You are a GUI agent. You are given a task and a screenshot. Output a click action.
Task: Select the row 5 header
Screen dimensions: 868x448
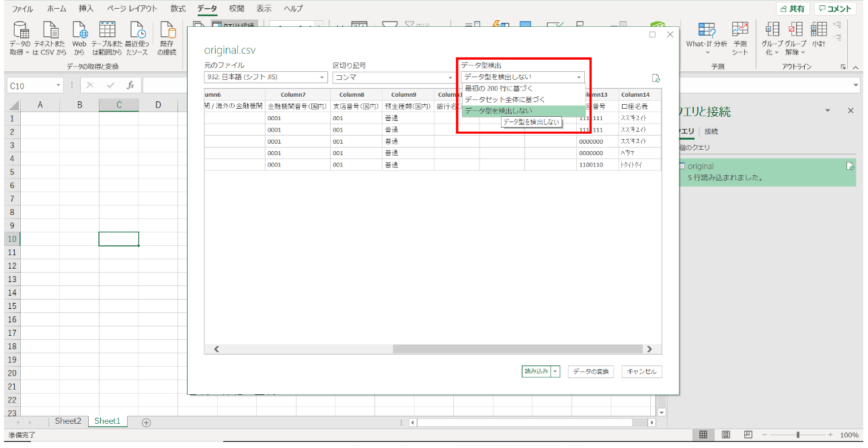[11, 172]
